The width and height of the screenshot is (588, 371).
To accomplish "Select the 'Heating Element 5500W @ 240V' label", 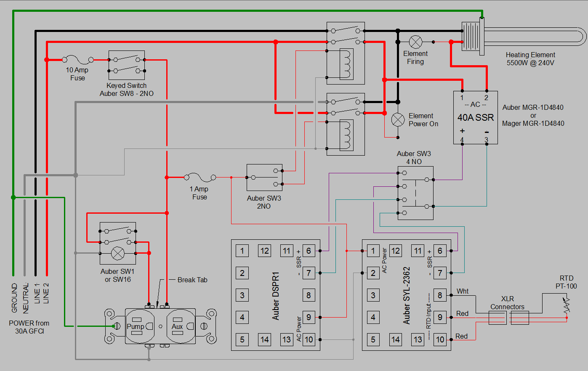I will [x=530, y=59].
